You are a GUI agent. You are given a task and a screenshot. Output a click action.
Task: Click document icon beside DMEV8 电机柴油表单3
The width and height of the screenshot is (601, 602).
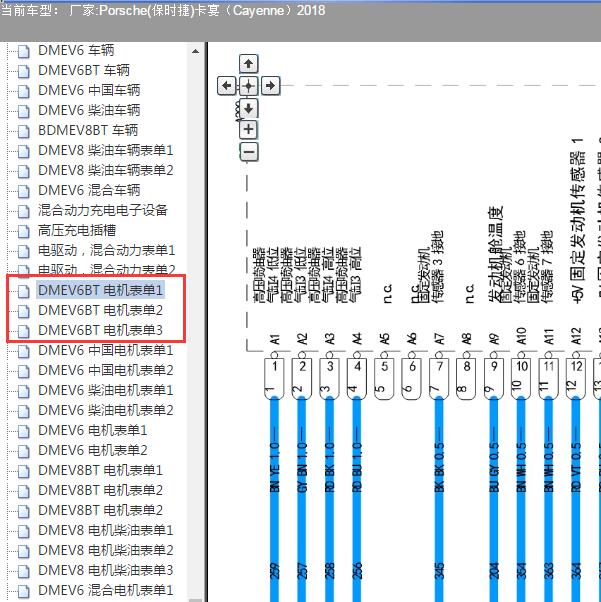pos(24,571)
